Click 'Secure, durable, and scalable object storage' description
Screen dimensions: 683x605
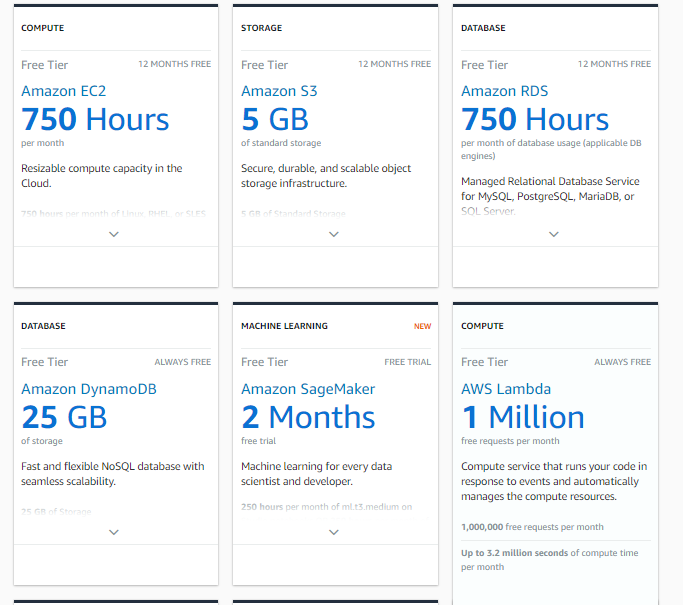(x=326, y=176)
